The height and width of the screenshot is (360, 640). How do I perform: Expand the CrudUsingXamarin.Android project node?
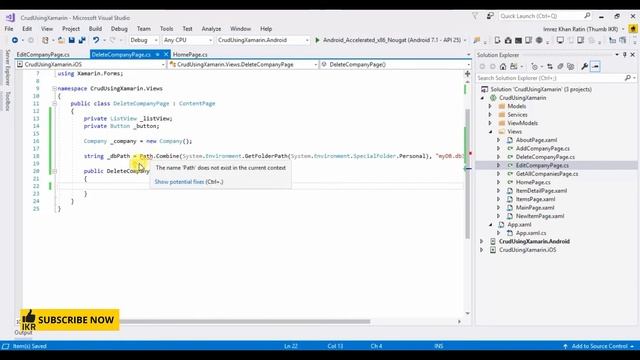pos(482,241)
